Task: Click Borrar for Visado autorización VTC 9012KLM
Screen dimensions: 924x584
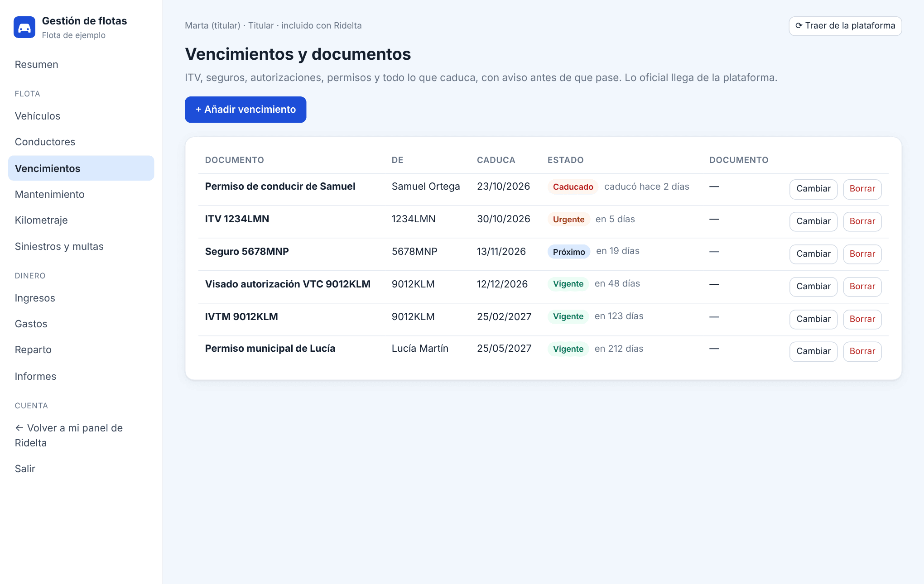Action: coord(862,287)
